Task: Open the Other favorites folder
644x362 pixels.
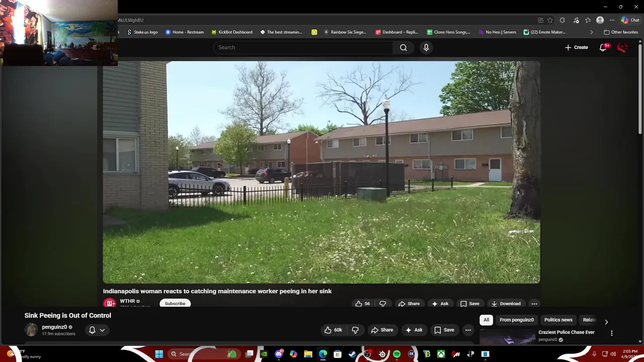Action: coord(621,32)
